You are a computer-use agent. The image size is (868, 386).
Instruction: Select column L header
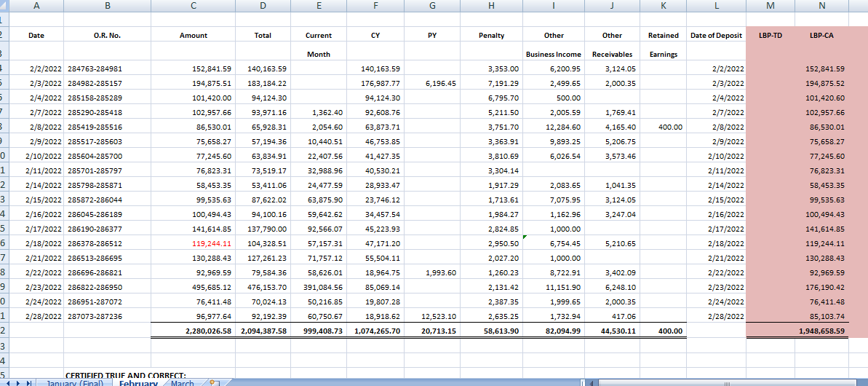click(x=717, y=6)
